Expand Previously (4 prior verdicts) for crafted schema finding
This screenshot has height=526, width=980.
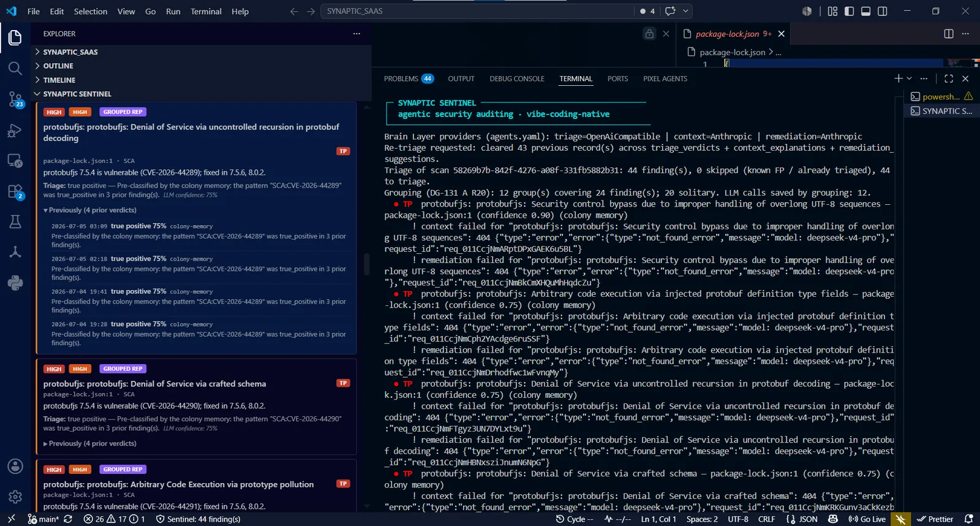tap(90, 444)
